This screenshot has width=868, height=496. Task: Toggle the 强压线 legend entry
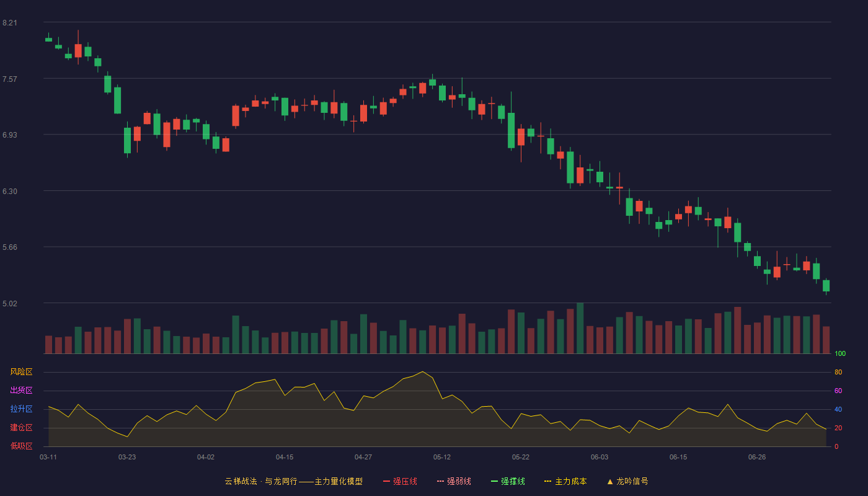point(400,481)
